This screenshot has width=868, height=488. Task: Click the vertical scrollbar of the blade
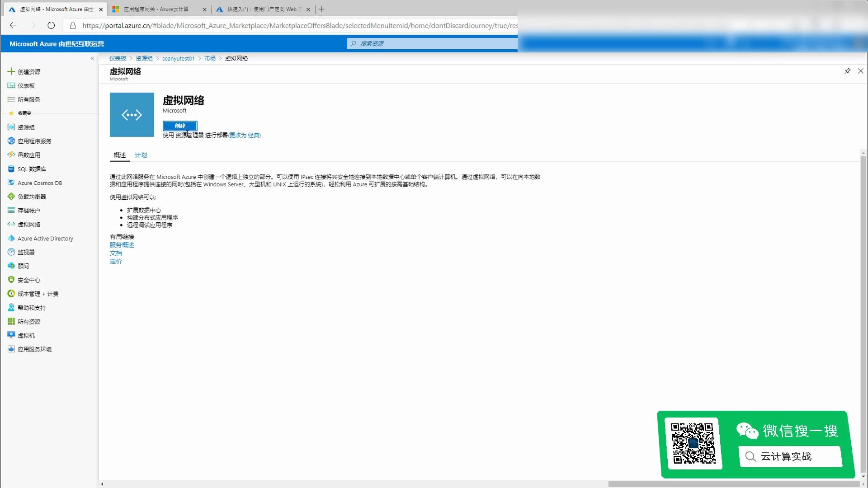tap(863, 314)
